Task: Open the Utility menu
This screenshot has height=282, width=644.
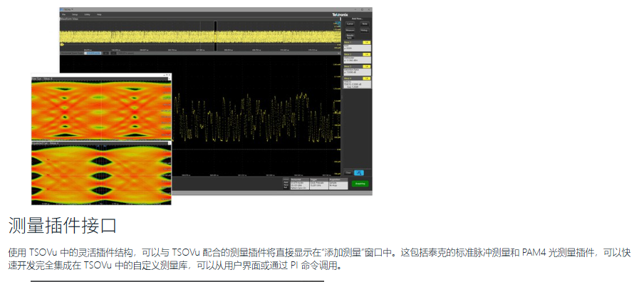Action: pyautogui.click(x=87, y=14)
